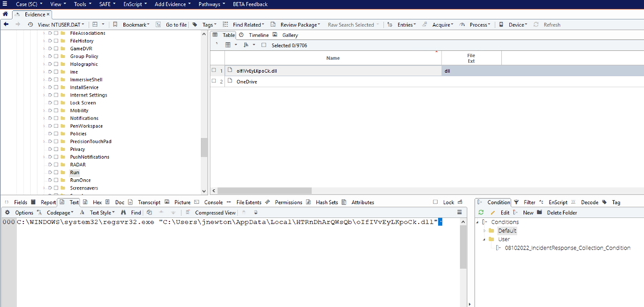Click the View history clock icon
This screenshot has width=644, height=307.
pos(30,24)
